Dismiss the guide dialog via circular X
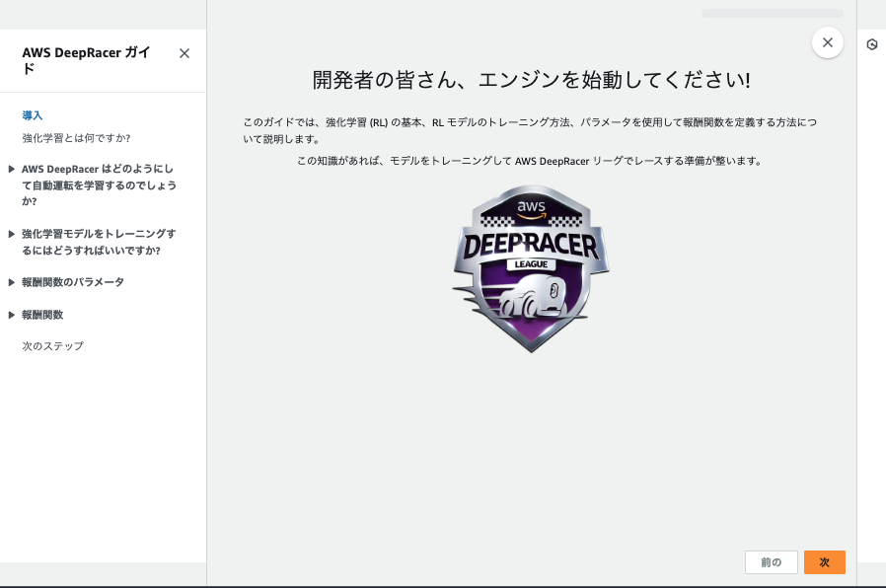This screenshot has width=886, height=588. [827, 41]
